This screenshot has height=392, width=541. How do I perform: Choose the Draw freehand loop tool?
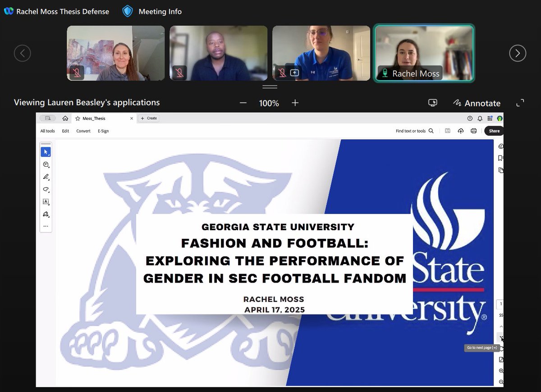pyautogui.click(x=46, y=189)
